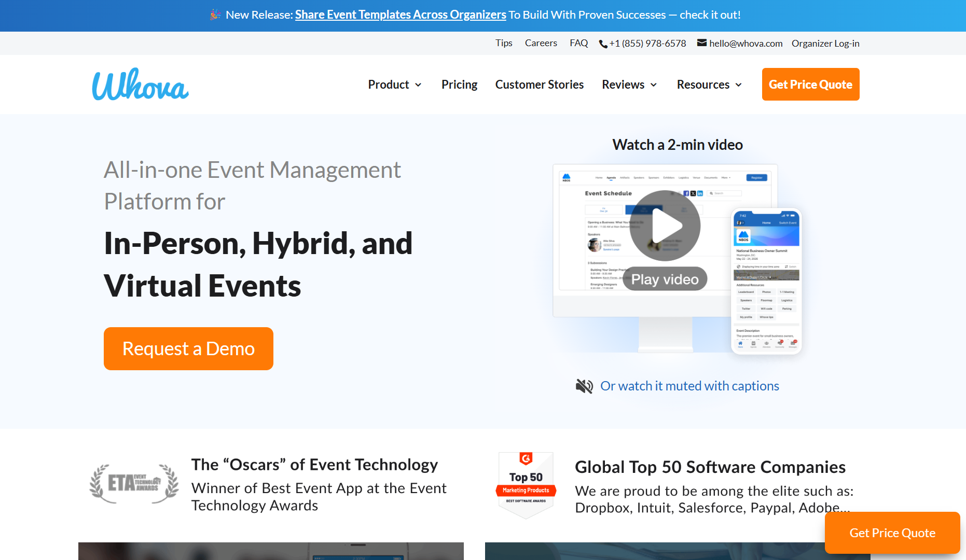Play the 2-min video

pyautogui.click(x=665, y=226)
